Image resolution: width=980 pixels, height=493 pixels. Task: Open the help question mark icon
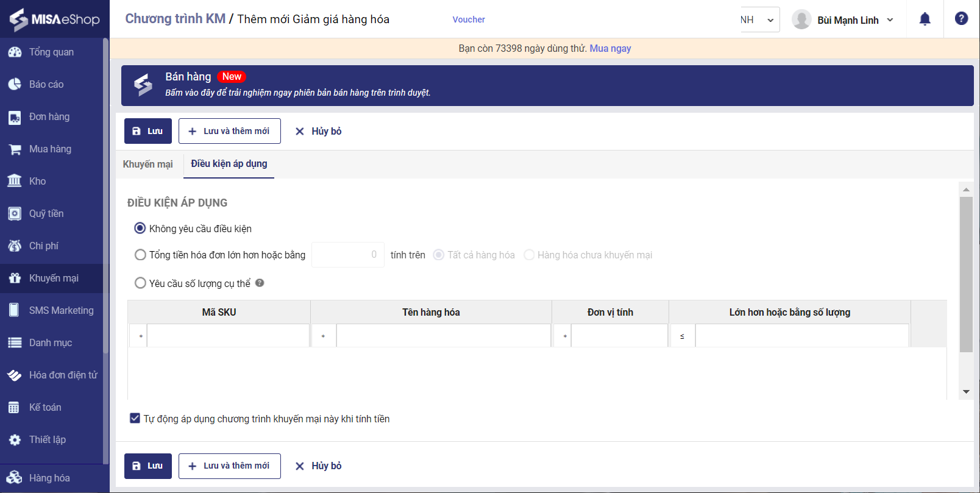(961, 19)
